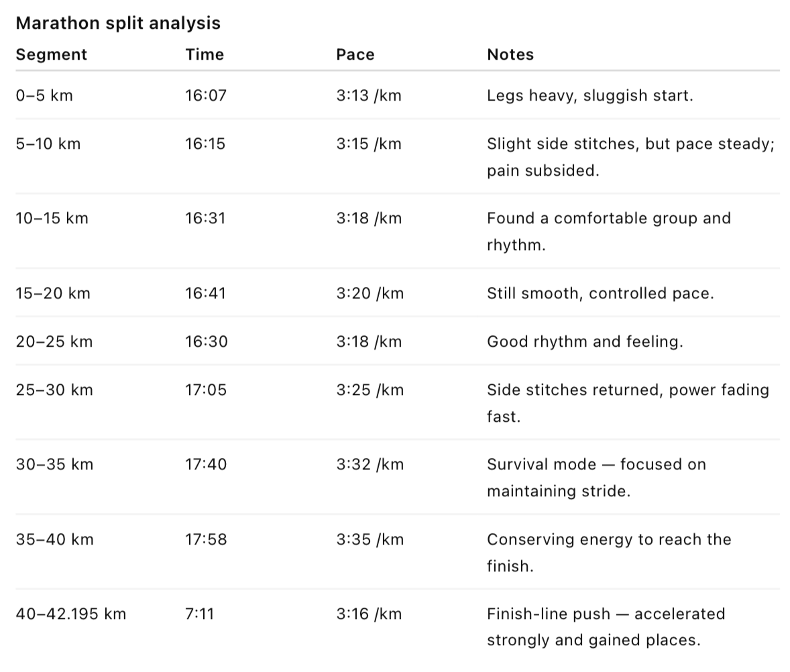Click the 7:11 time value
Viewport: 790px width, 672px height.
(x=199, y=614)
